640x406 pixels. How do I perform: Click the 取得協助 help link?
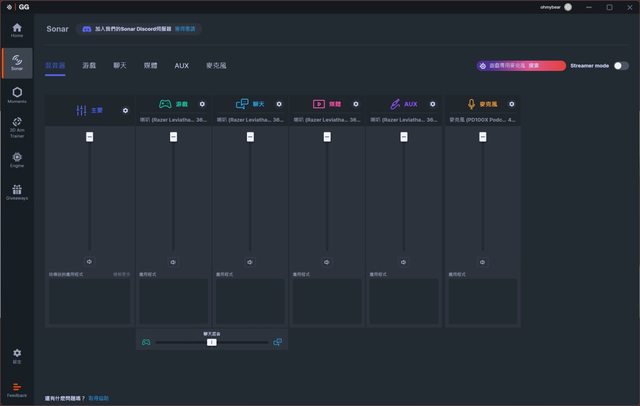(x=99, y=398)
